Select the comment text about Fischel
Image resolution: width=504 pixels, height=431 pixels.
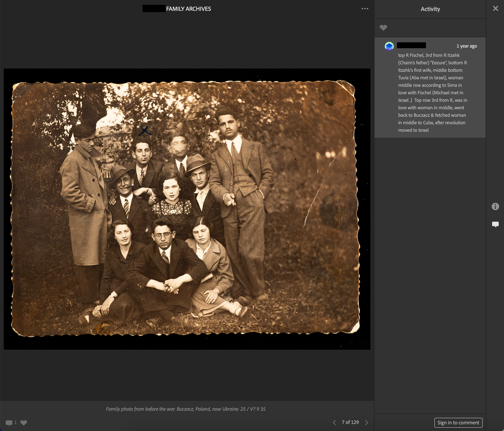tap(432, 93)
